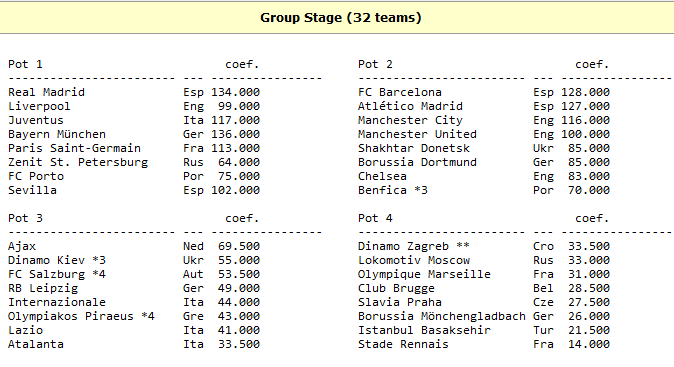
Task: Select the Real Madrid entry in Pot 1
Action: coord(46,92)
